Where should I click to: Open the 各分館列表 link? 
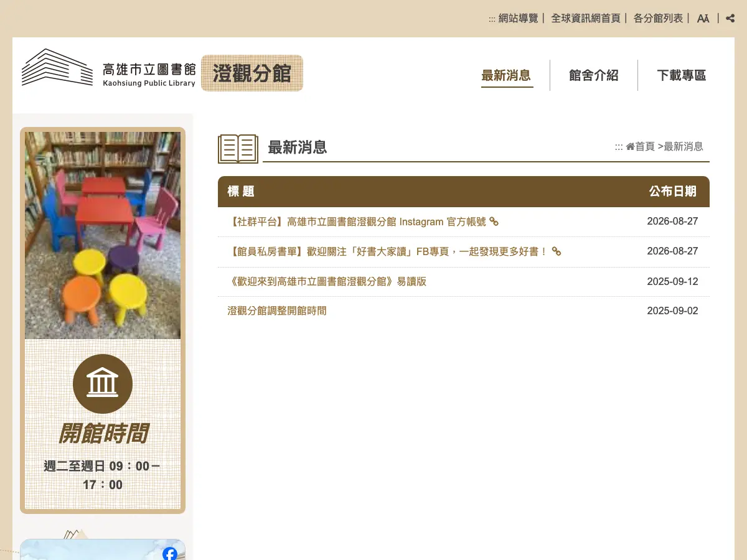click(658, 19)
